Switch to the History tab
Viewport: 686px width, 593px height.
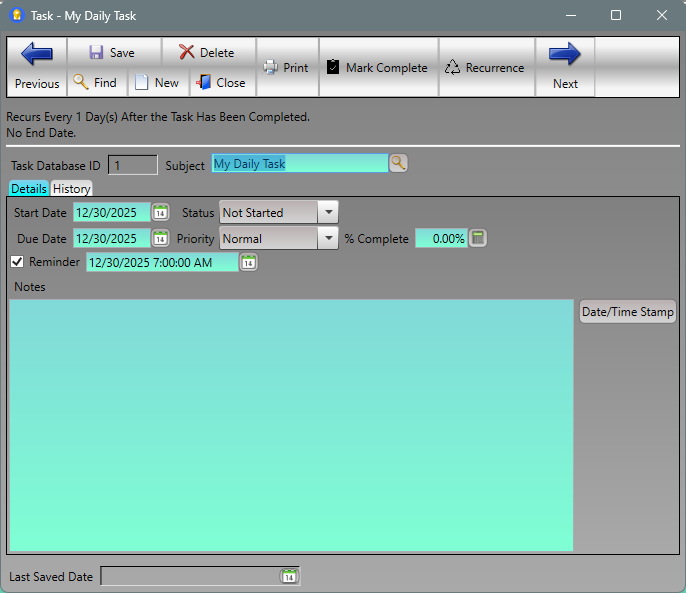tap(72, 189)
